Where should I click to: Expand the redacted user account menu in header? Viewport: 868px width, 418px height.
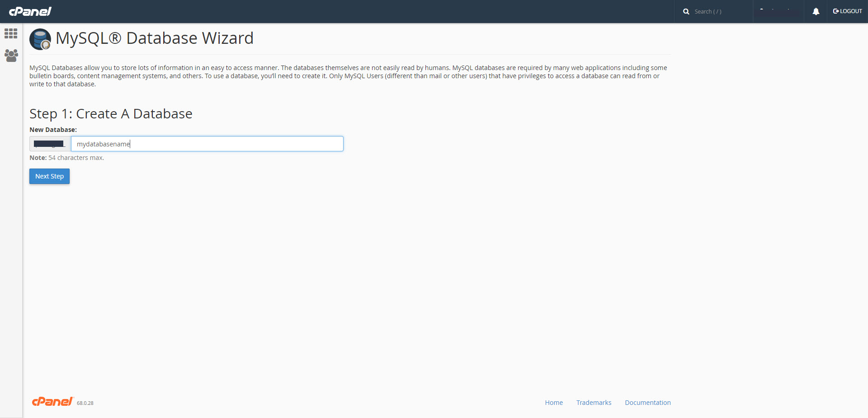pos(778,12)
